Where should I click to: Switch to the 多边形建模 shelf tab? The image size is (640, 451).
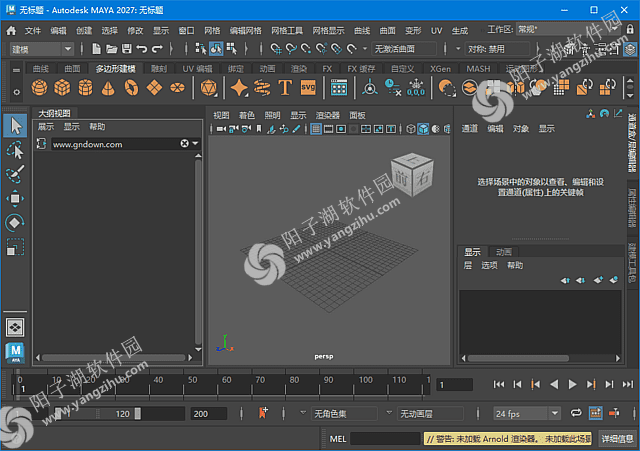pos(116,69)
